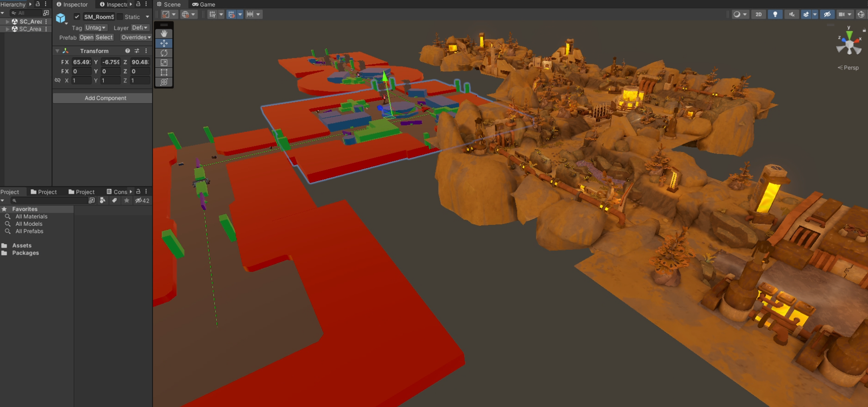Open the Layer dropdown

pos(140,28)
